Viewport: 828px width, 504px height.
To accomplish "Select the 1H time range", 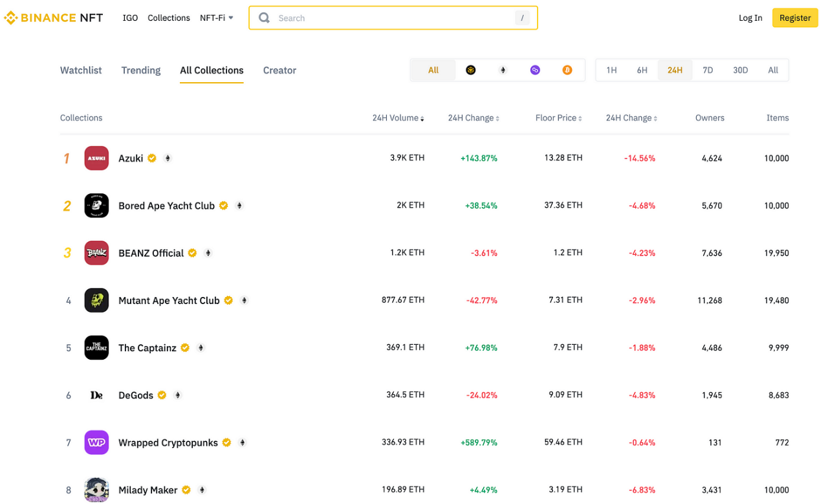I will click(x=611, y=70).
